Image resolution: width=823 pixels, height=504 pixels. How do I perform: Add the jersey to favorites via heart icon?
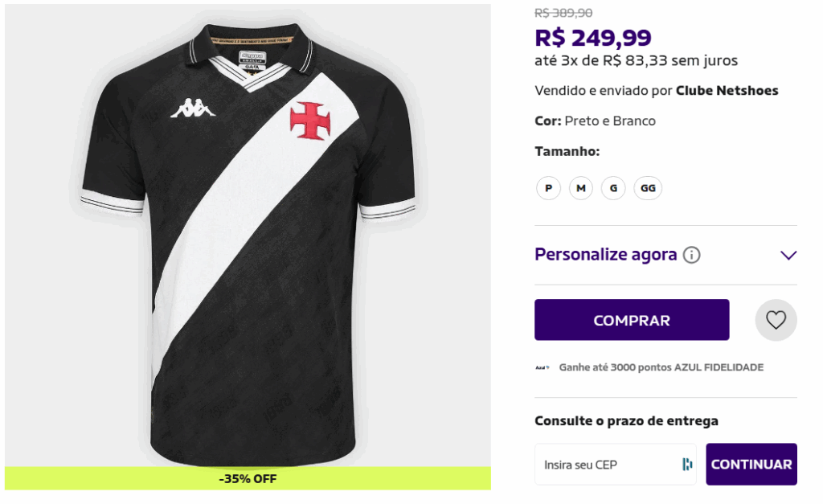(775, 319)
